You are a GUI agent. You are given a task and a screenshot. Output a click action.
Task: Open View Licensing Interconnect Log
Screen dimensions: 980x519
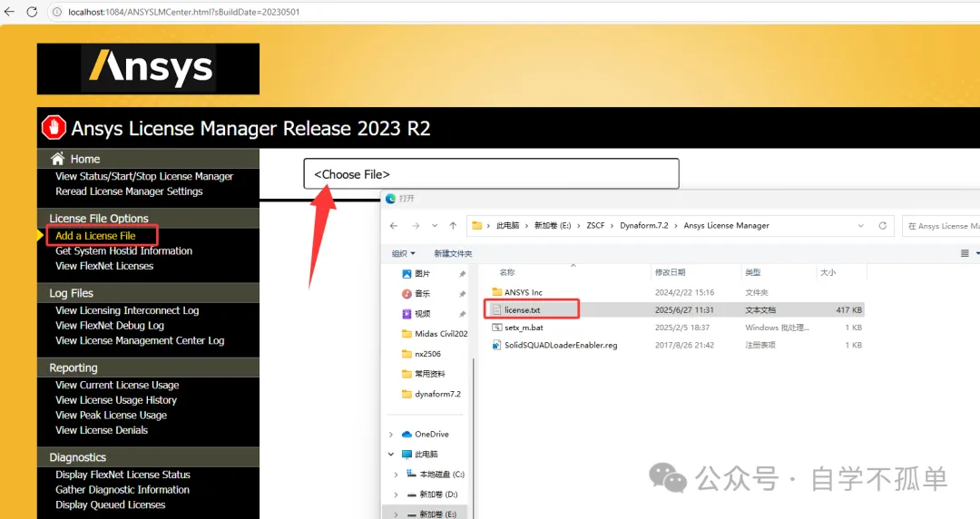coord(127,310)
